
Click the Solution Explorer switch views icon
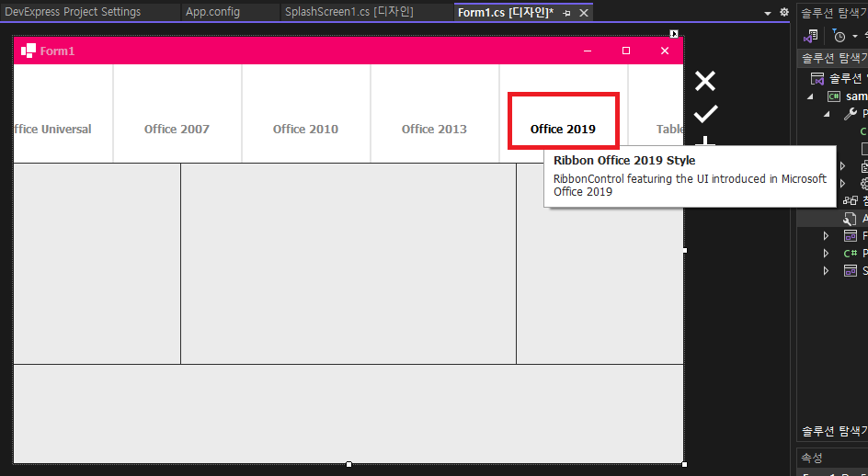(x=811, y=37)
